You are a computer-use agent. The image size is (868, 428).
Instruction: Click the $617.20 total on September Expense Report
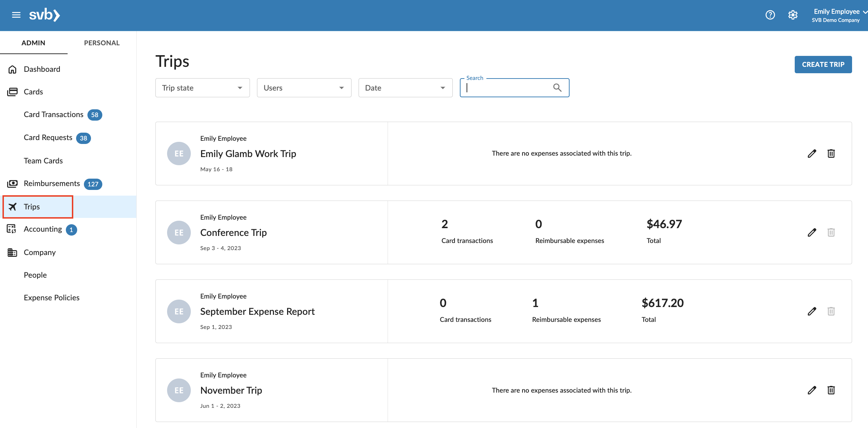663,303
